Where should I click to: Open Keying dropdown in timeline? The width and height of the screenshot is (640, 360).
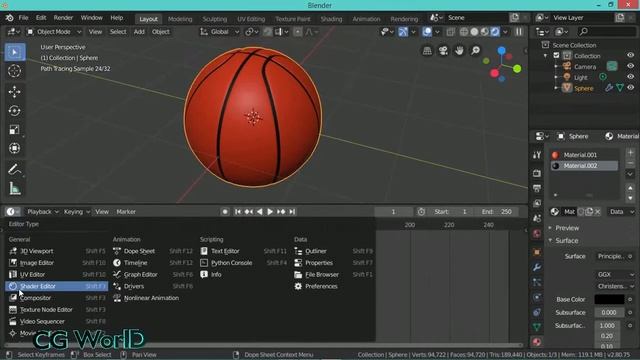click(77, 212)
